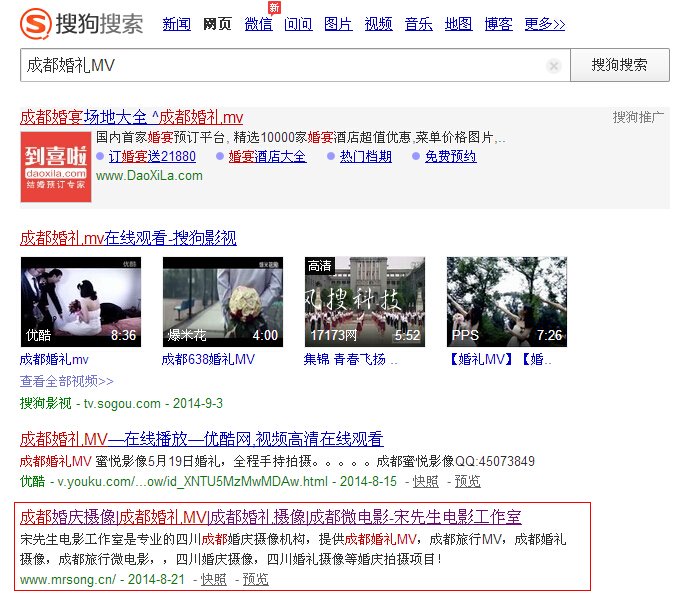Open the PPS 婚礼MV video thumbnail
The height and width of the screenshot is (597, 695).
(x=506, y=301)
